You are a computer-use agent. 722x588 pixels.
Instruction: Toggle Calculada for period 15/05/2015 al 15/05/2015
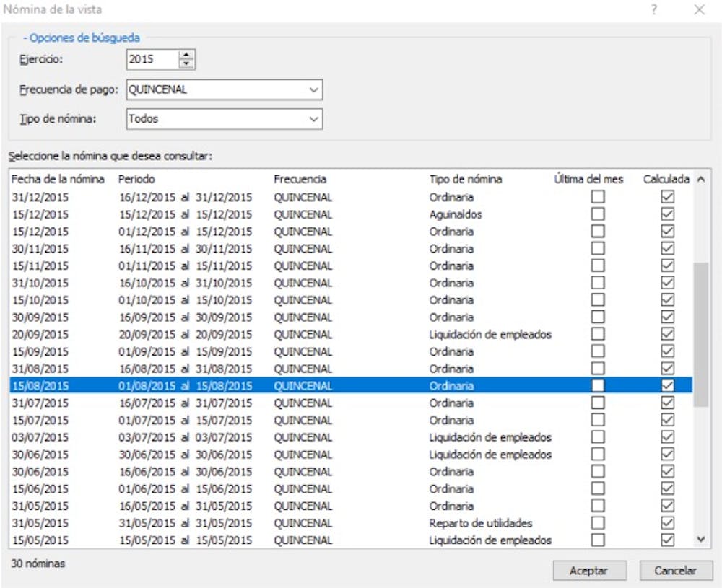pyautogui.click(x=667, y=540)
